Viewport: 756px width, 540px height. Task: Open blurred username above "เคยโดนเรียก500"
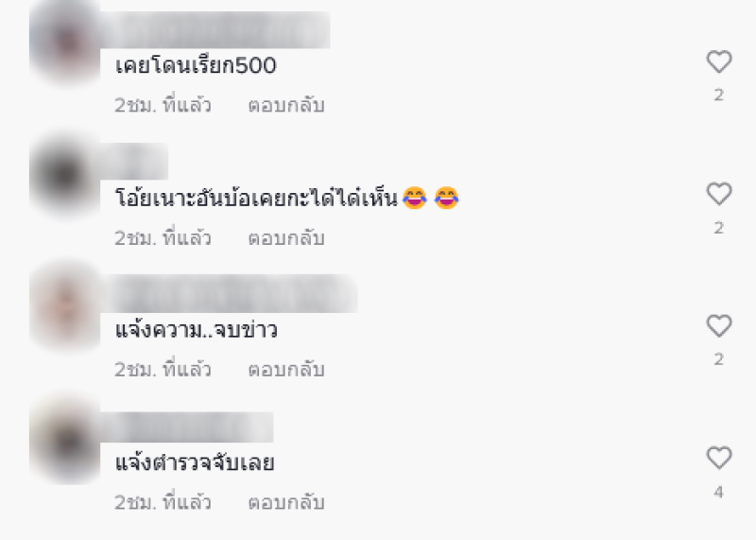coord(215,30)
